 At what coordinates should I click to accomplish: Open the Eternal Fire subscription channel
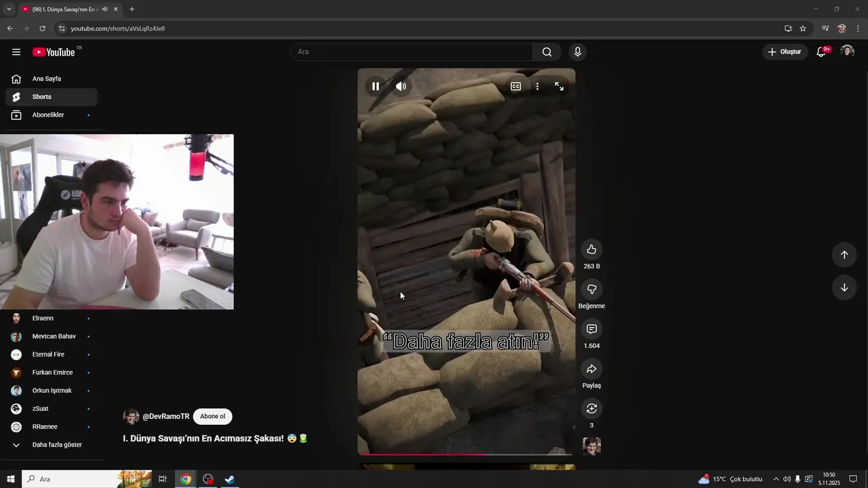pos(52,354)
